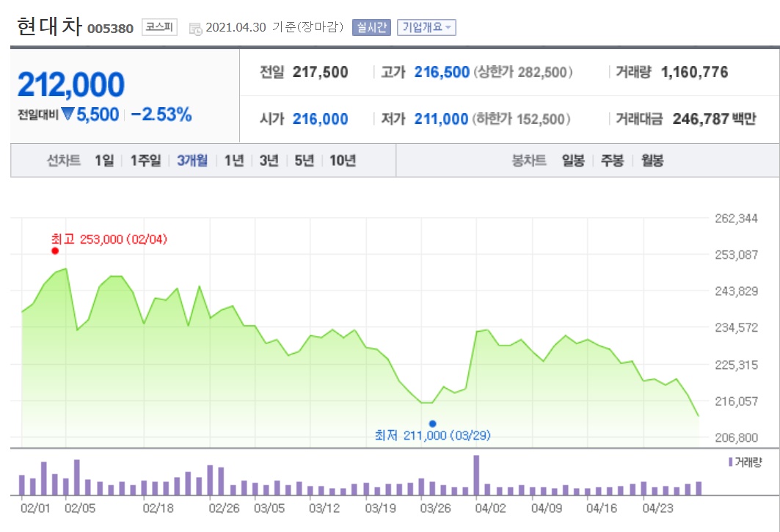
Task: Select the 3년 line chart tab
Action: pyautogui.click(x=269, y=160)
